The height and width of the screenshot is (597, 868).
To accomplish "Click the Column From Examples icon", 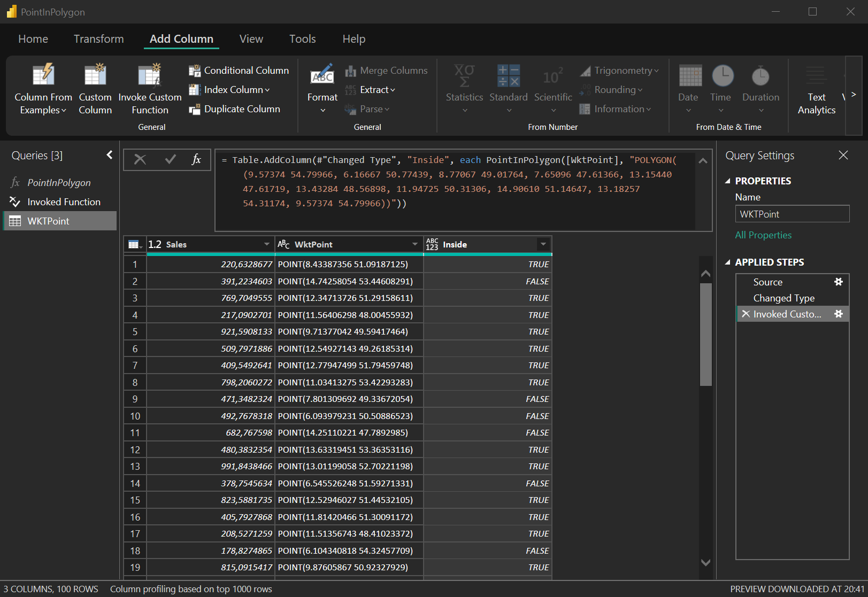I will [43, 75].
